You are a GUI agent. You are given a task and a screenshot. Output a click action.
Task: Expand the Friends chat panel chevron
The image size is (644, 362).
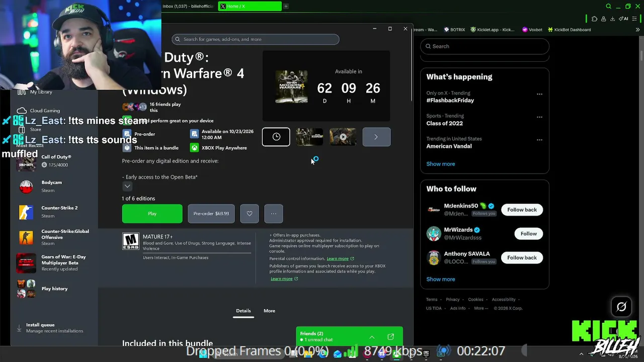click(372, 337)
